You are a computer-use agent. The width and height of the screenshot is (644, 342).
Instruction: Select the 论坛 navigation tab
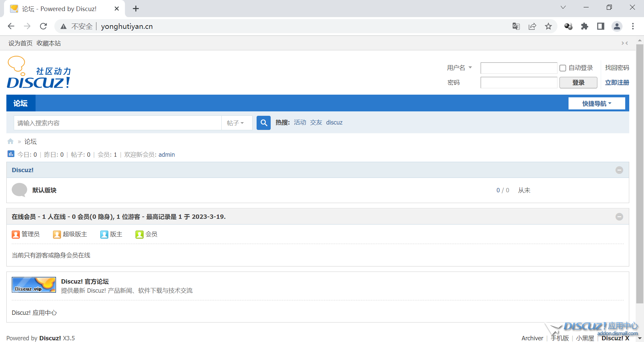[x=20, y=103]
